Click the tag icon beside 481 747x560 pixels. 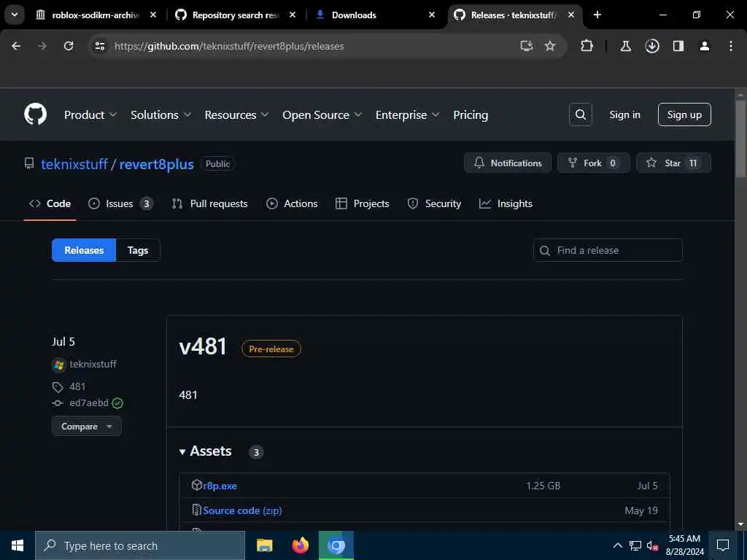click(x=58, y=387)
